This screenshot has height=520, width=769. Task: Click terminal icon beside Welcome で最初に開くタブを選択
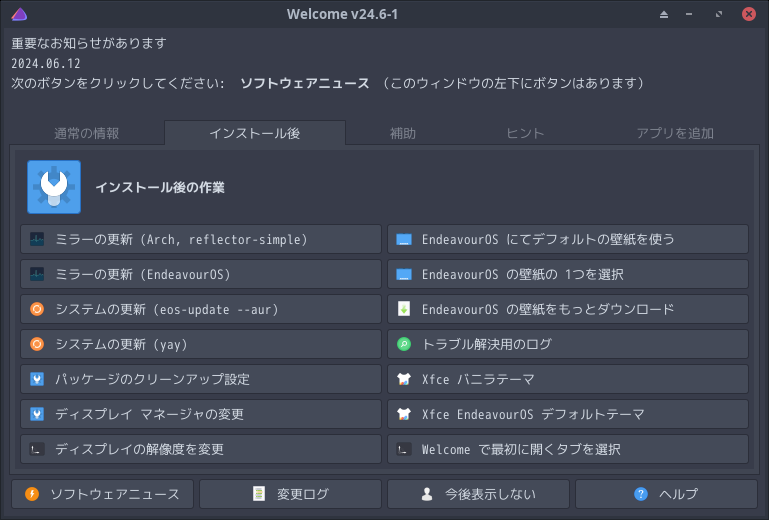[x=404, y=449]
